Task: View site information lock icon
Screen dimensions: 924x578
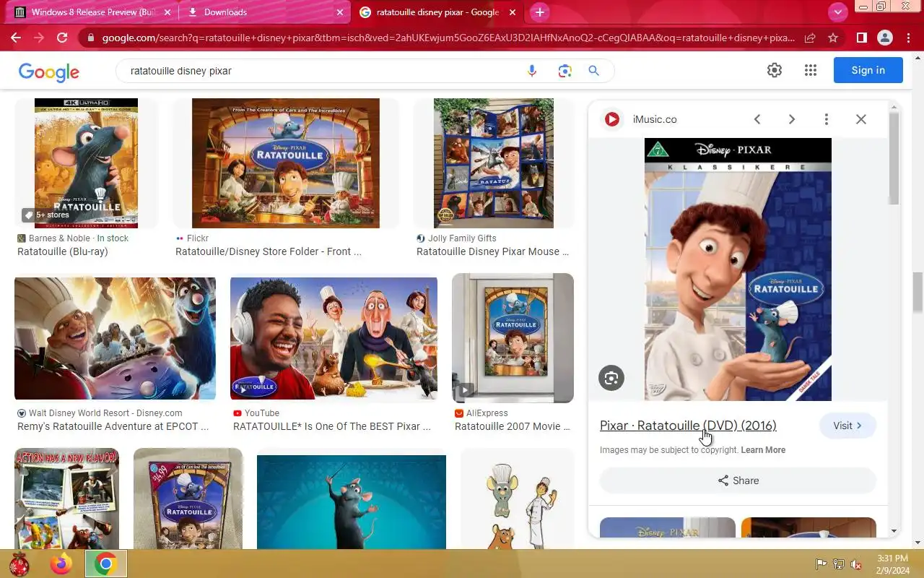Action: tap(90, 38)
